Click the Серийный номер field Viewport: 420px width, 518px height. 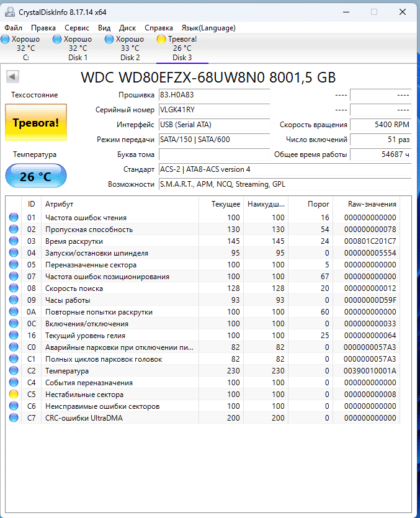[214, 110]
